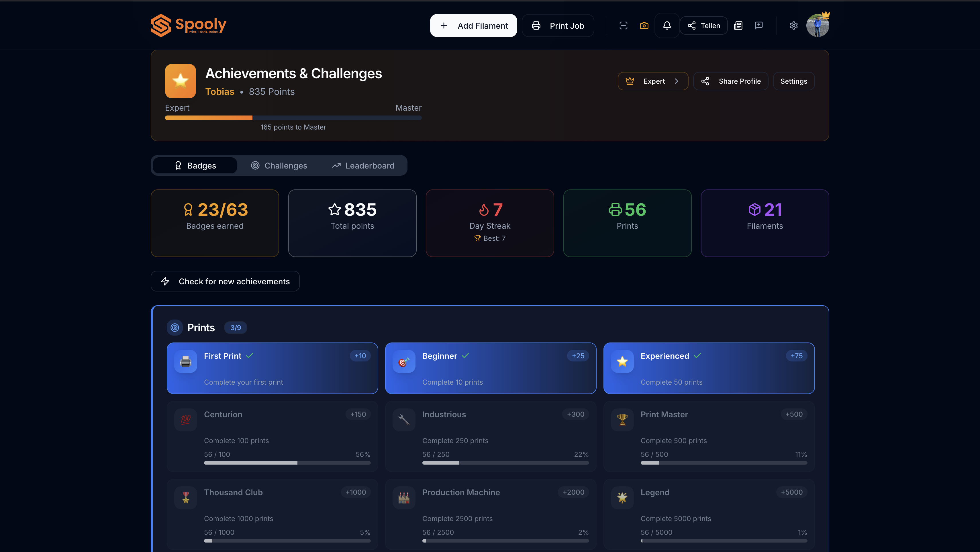The image size is (980, 552).
Task: Click the Print Master trophy icon
Action: click(622, 420)
